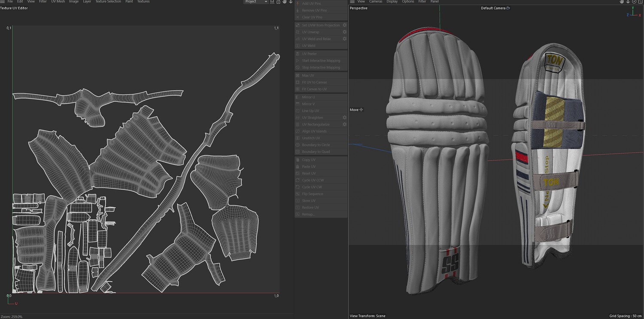The image size is (644, 319).
Task: Click the Remap... icon
Action: 298,215
